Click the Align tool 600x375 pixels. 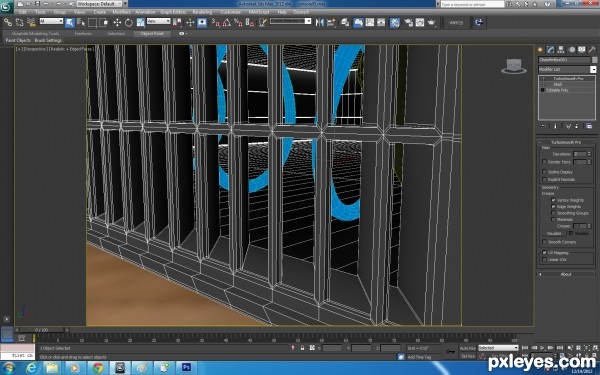coord(331,23)
